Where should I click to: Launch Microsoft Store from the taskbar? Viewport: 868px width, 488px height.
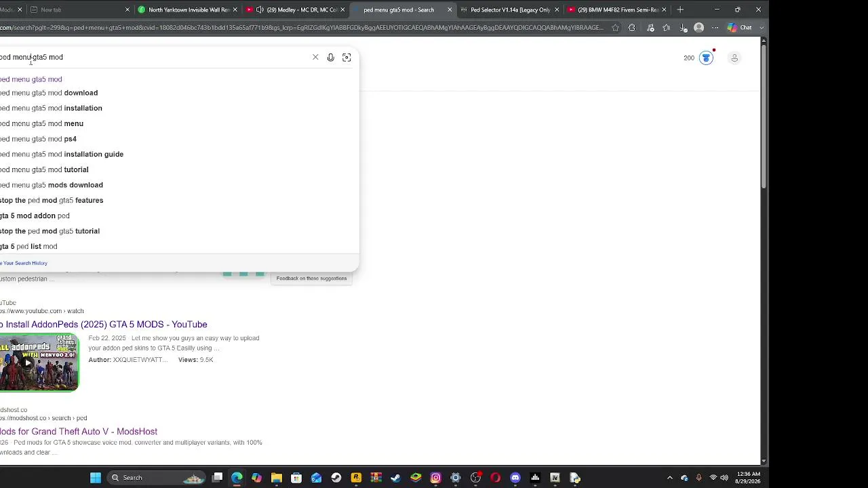click(x=296, y=478)
